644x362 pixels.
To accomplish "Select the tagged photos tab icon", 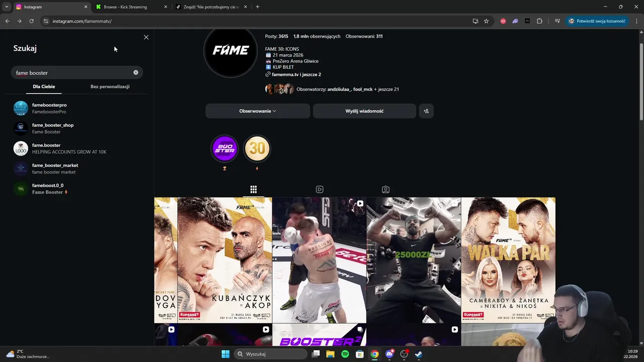I will [385, 190].
